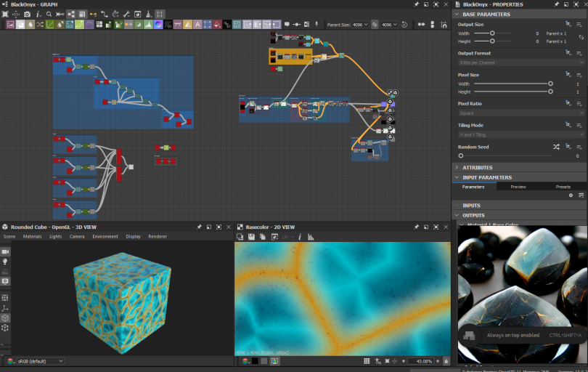This screenshot has height=372, width=588.
Task: Open the Environment menu in 3D view
Action: (x=105, y=236)
